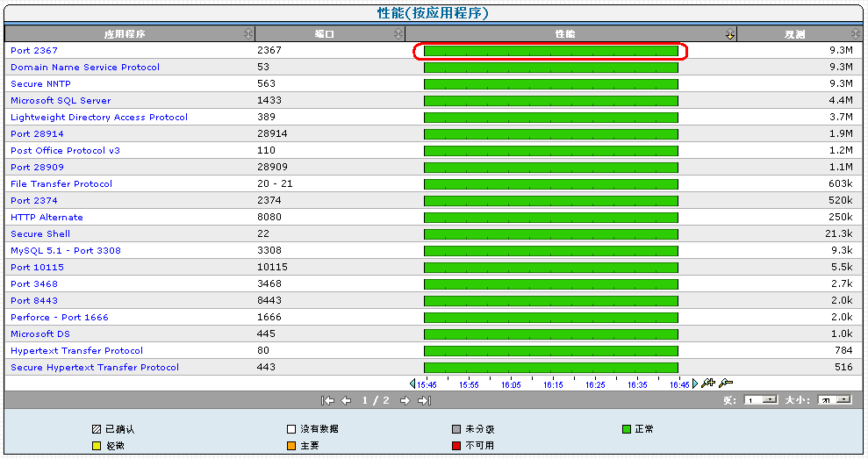Click the green 正常 legend swatch
Screen dimensions: 868x459
pyautogui.click(x=627, y=429)
